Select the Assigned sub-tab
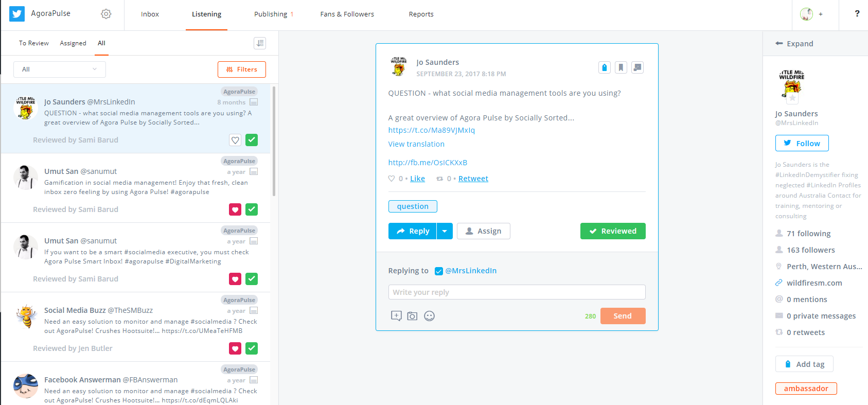This screenshot has height=405, width=868. click(x=73, y=43)
